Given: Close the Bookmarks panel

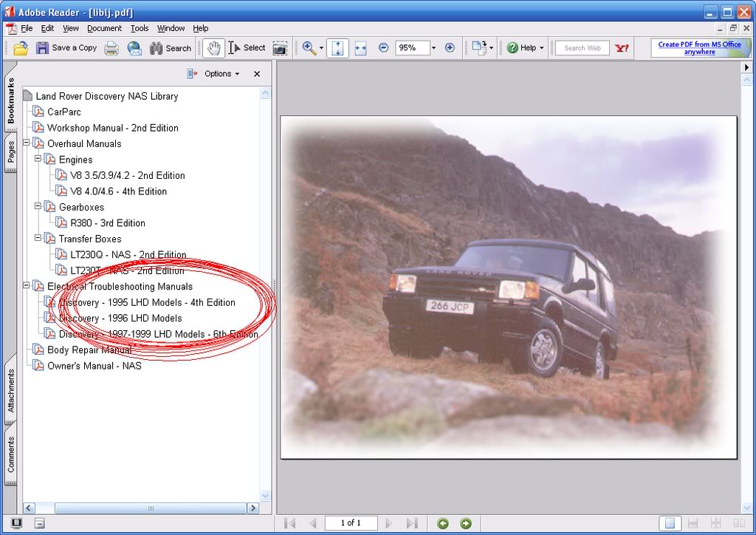Looking at the screenshot, I should (257, 74).
